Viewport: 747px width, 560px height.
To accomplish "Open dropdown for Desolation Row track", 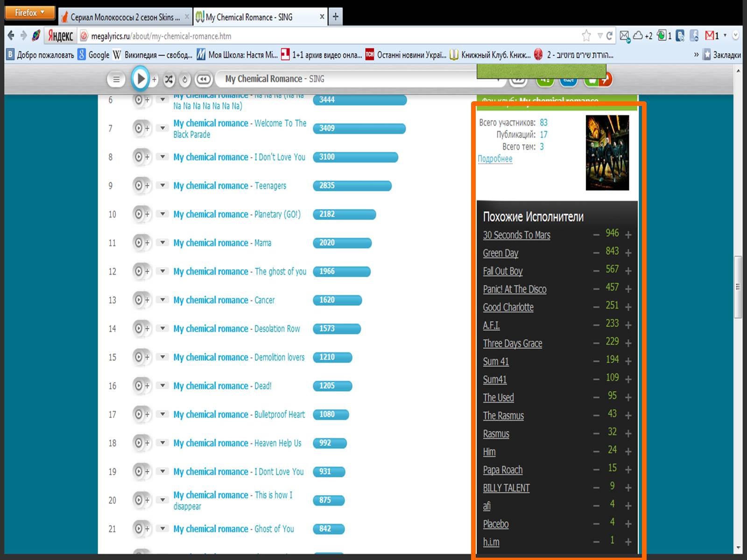I will tap(162, 329).
